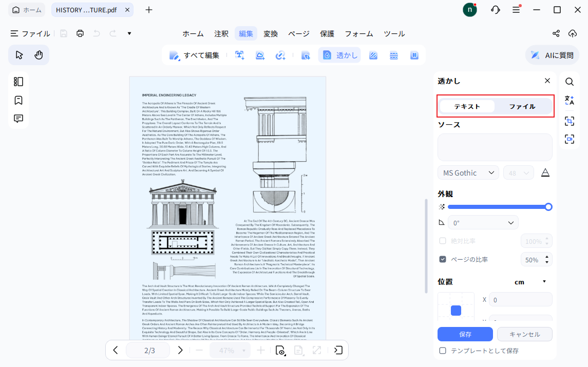Click the 透かし toolbar button
This screenshot has height=367, width=588.
pyautogui.click(x=340, y=55)
